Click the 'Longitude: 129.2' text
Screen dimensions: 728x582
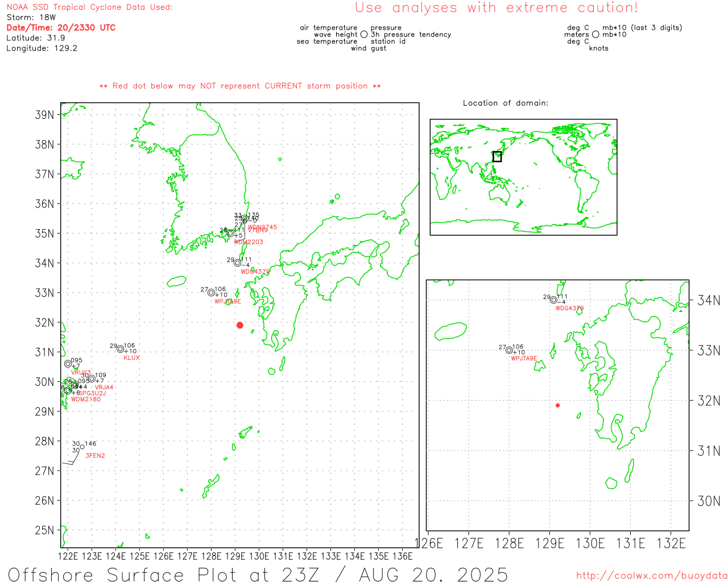tap(42, 48)
